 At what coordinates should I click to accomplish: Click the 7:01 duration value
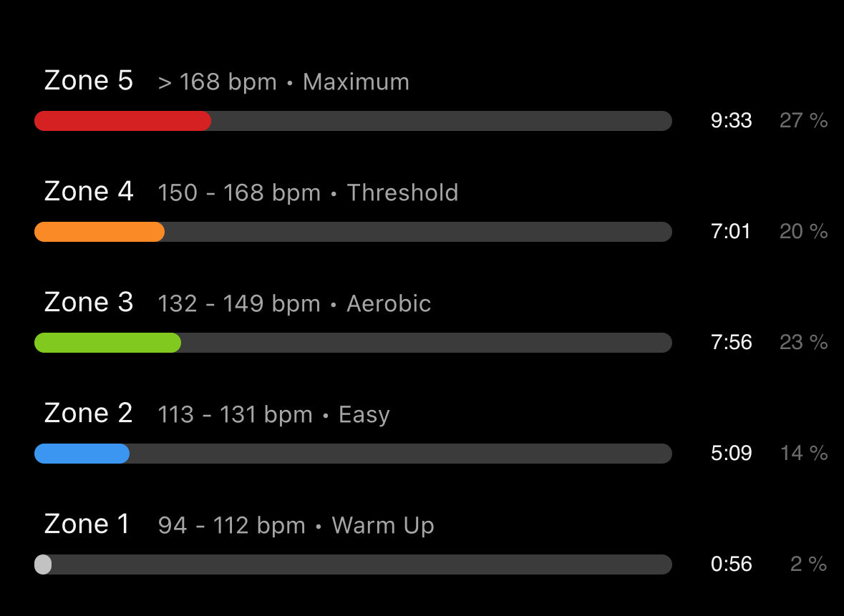tap(730, 231)
